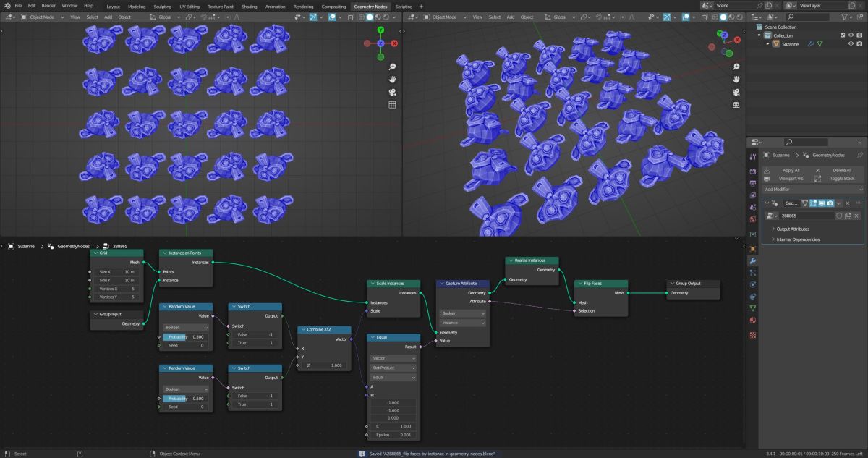Click the Blender logo in the menu bar

point(7,6)
